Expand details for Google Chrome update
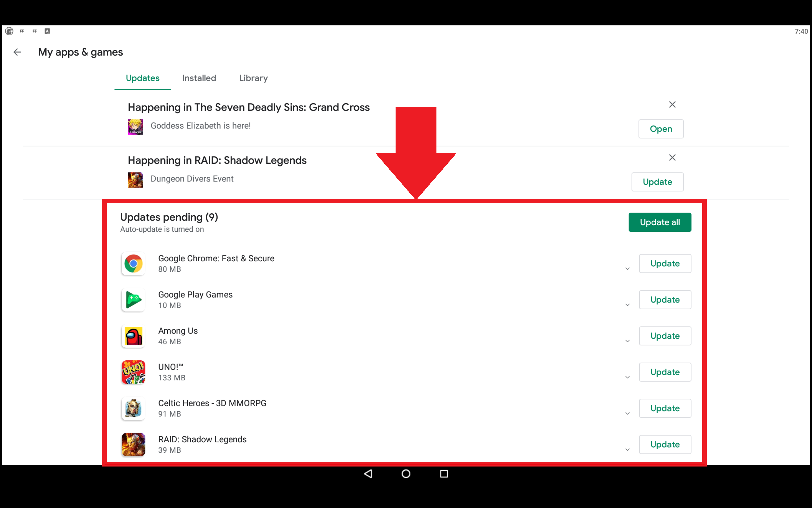Screen dimensions: 812x508 tap(627, 269)
